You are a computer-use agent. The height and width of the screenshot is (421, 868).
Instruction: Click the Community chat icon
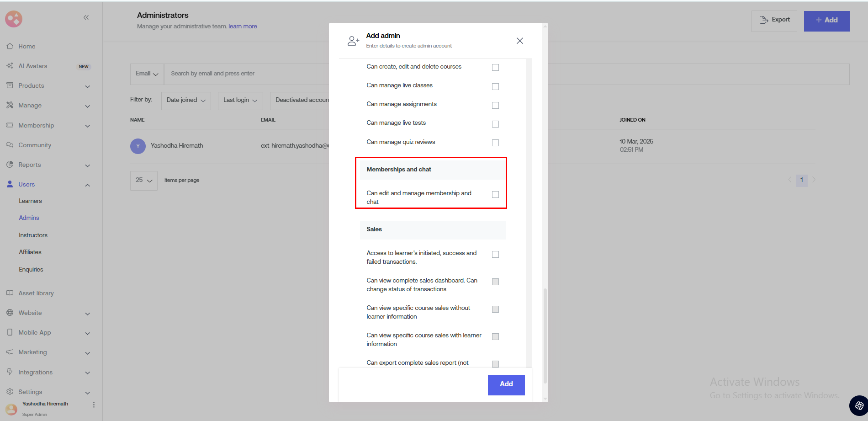(x=10, y=145)
